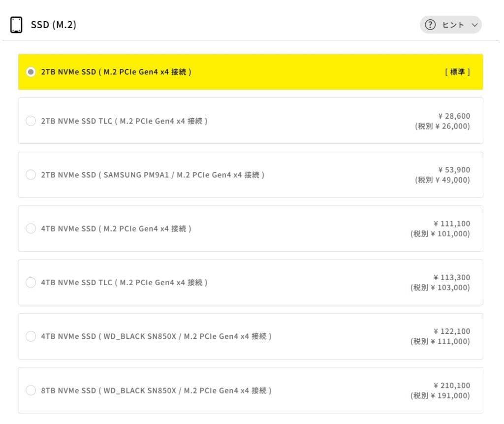504x424 pixels.
Task: Select the 4TB WD_BLACK SN850X radio button
Action: click(31, 336)
